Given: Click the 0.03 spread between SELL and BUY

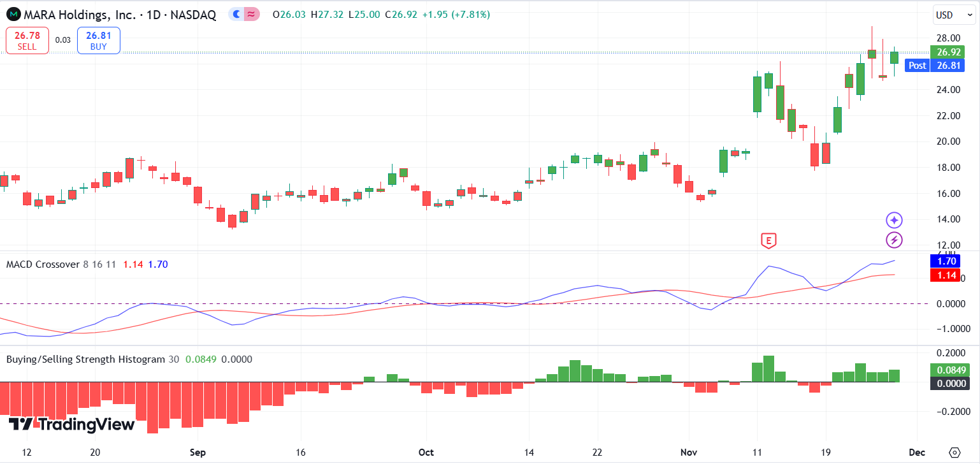Looking at the screenshot, I should [x=63, y=40].
